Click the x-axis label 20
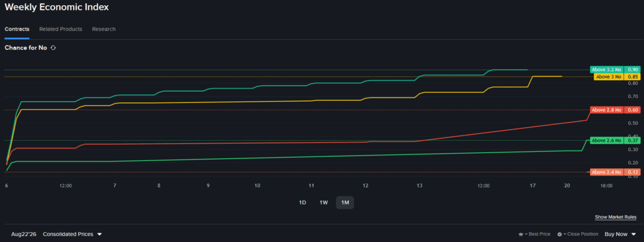 pos(567,186)
